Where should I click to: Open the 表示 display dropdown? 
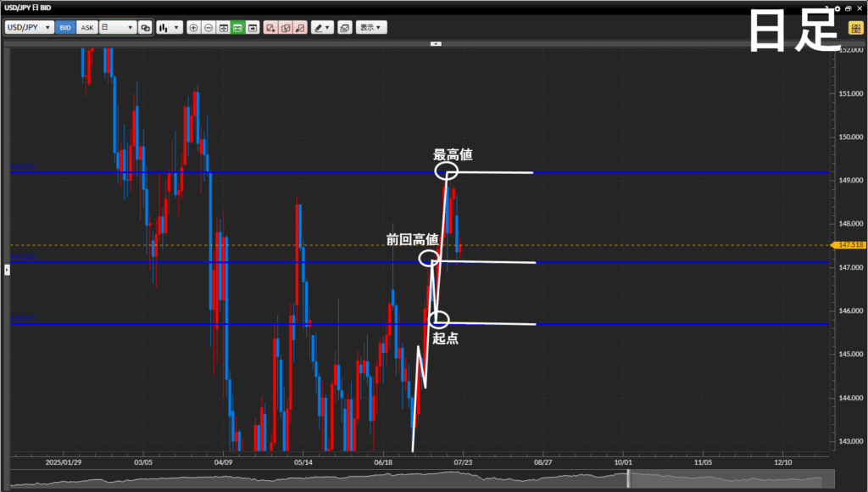(371, 28)
